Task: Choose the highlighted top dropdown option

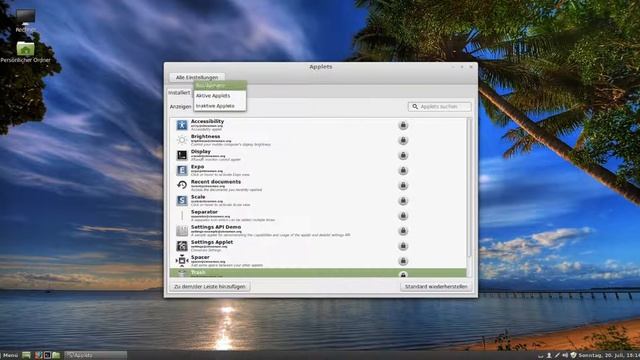Action: pos(220,85)
